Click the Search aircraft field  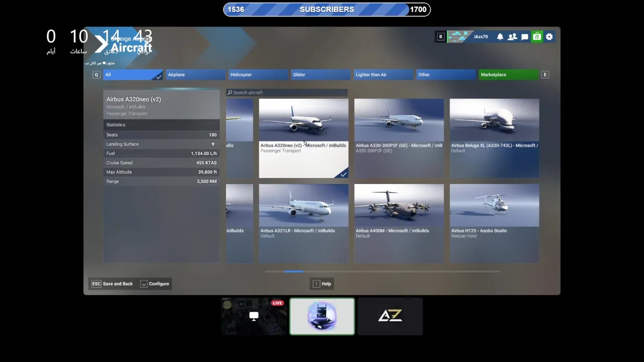[x=287, y=93]
